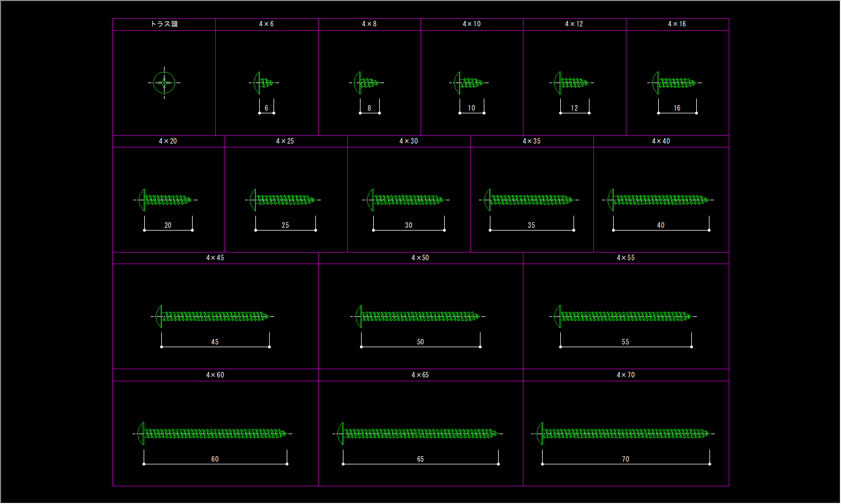Click the 4×20 header label

coord(168,141)
